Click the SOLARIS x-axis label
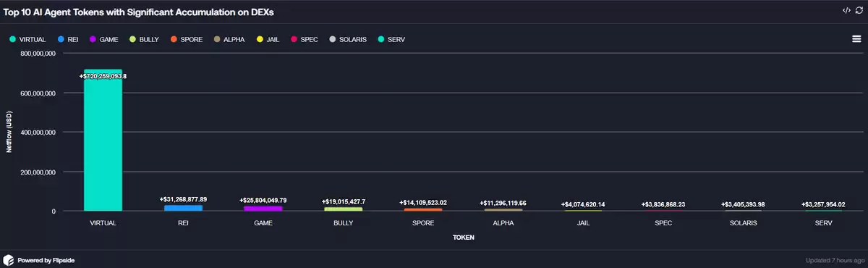The width and height of the screenshot is (868, 268). (x=743, y=223)
